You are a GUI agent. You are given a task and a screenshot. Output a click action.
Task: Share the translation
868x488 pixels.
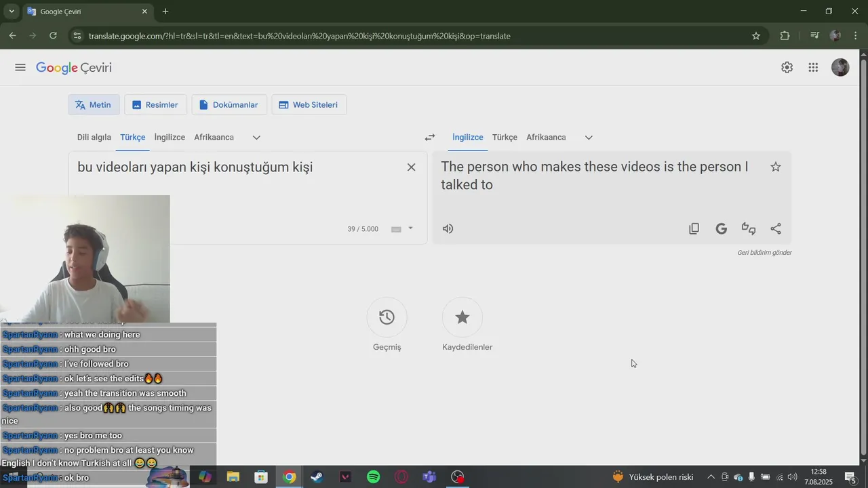[776, 228]
